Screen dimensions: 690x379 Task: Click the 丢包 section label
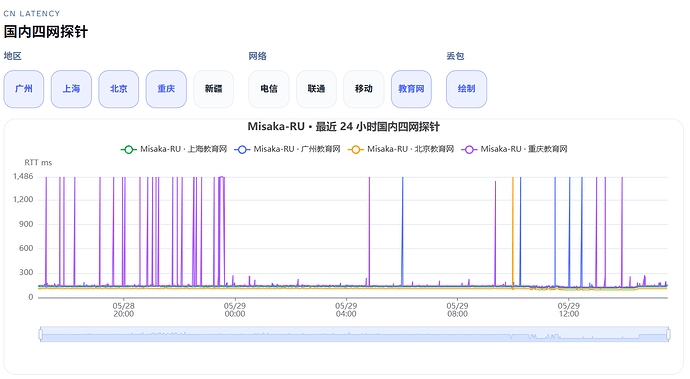455,56
